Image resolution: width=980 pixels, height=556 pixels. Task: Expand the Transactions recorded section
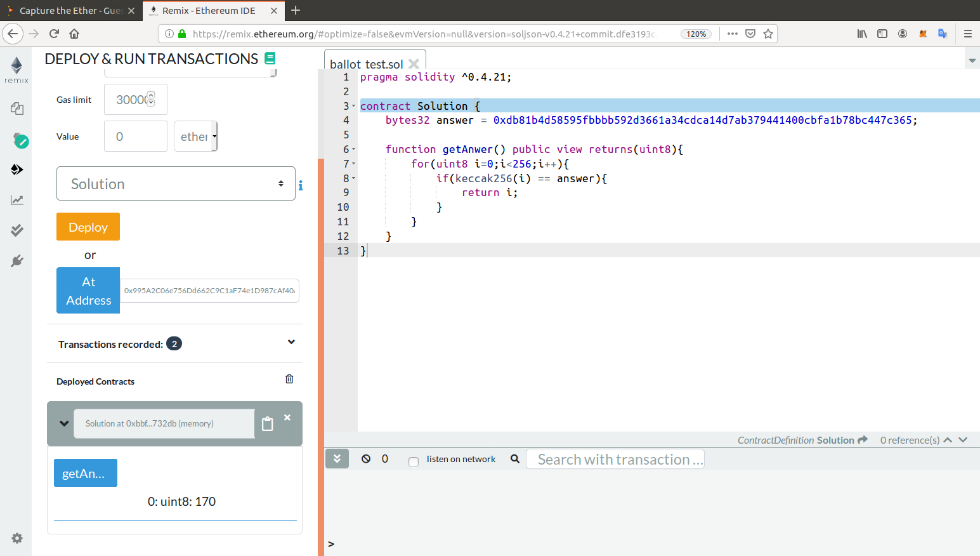291,343
